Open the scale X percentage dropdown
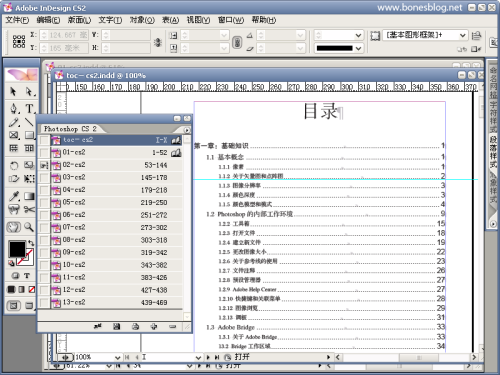Screen dimensions: 500x375 (x=224, y=35)
